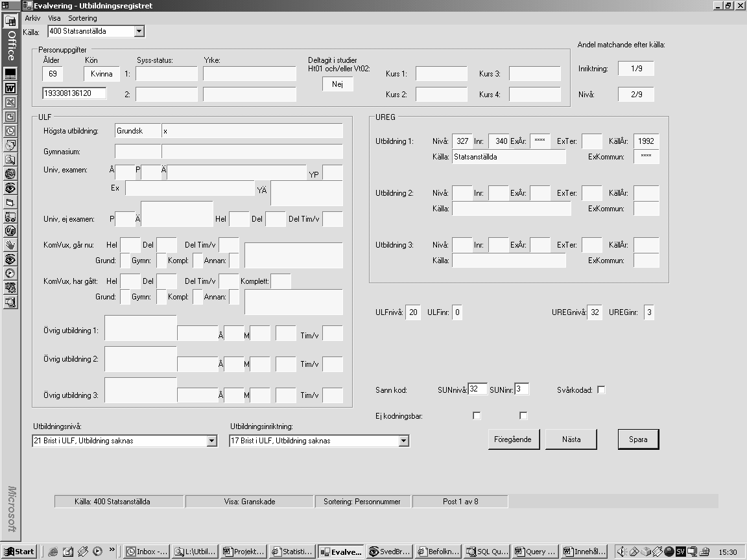747x560 pixels.
Task: Switch to the Inbox taskbar window
Action: tap(147, 552)
